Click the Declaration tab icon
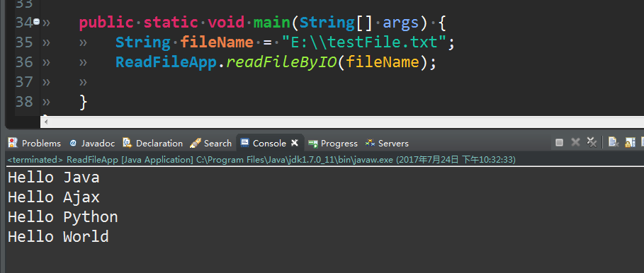Viewport: 644px width, 273px height. point(128,143)
